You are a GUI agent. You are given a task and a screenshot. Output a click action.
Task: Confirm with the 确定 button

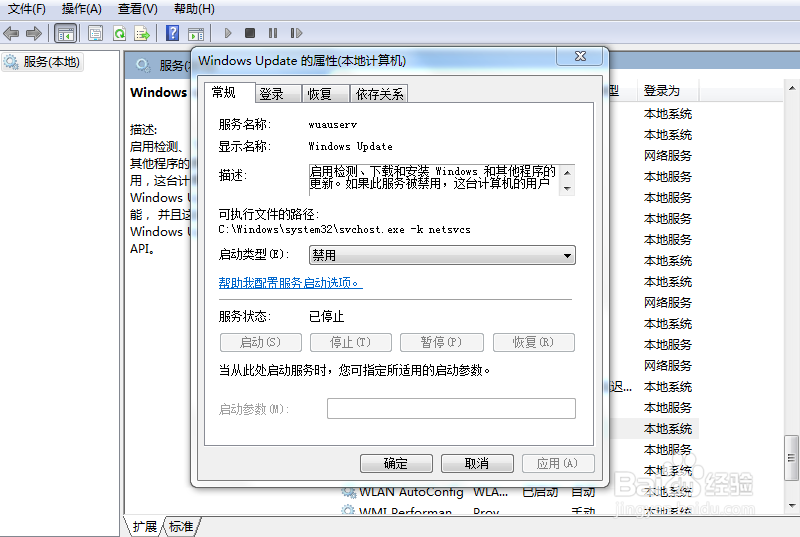[396, 463]
